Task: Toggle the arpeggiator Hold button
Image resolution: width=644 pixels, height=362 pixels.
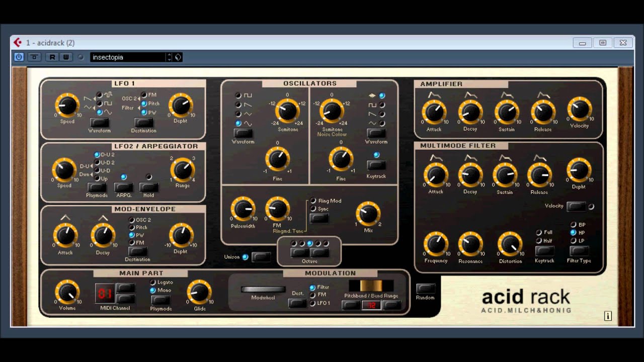Action: (148, 188)
